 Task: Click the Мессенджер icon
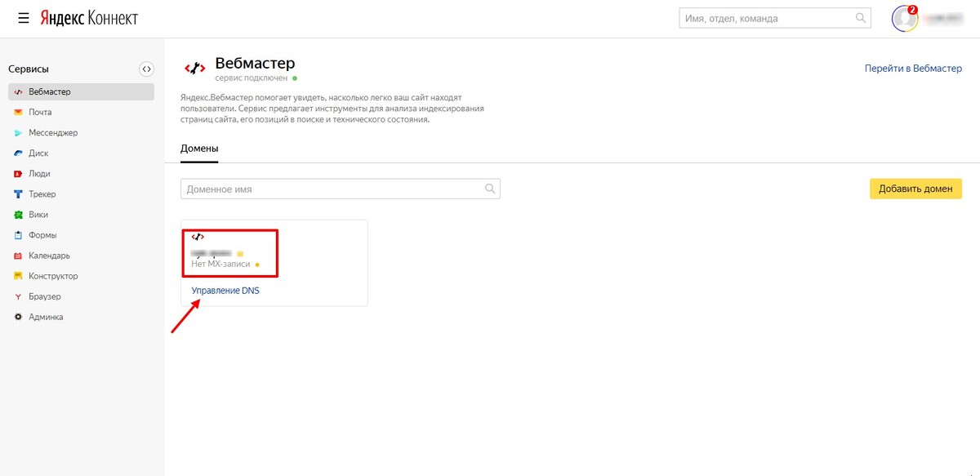[x=18, y=133]
